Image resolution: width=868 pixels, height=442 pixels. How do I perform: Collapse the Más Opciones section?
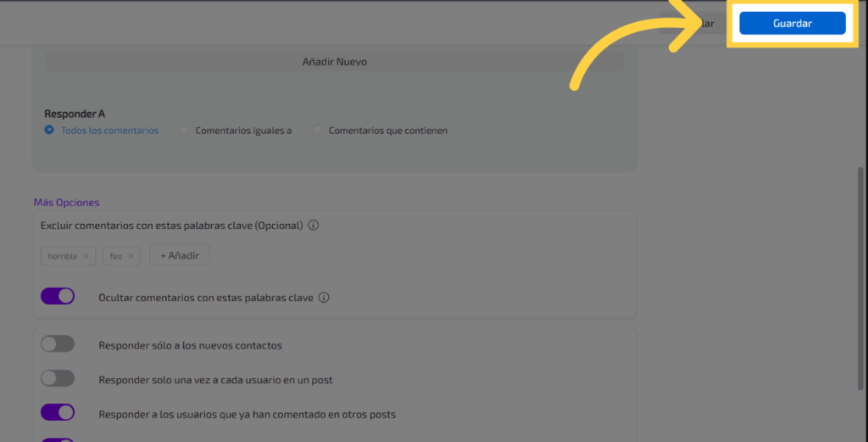pos(66,203)
